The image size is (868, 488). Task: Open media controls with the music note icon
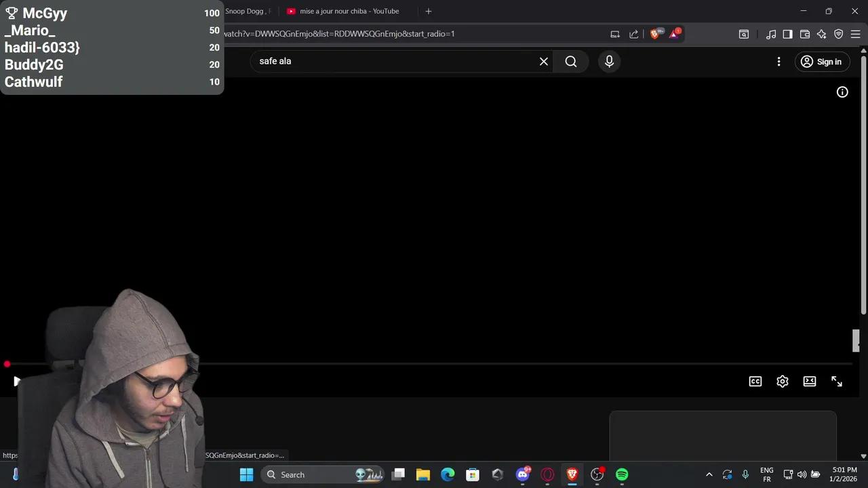pos(771,34)
